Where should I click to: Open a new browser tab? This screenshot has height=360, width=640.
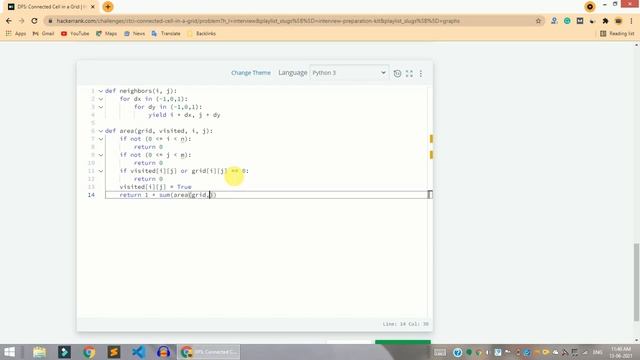[108, 7]
